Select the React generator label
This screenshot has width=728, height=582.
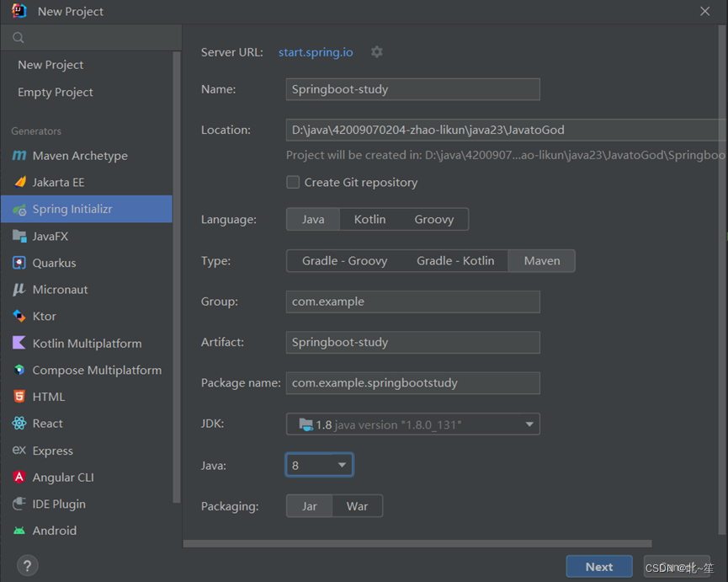pos(47,424)
